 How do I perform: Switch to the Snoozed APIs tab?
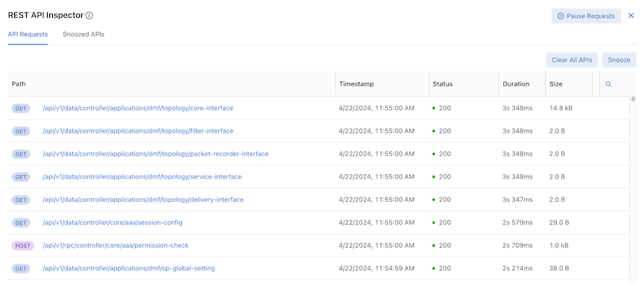[83, 34]
